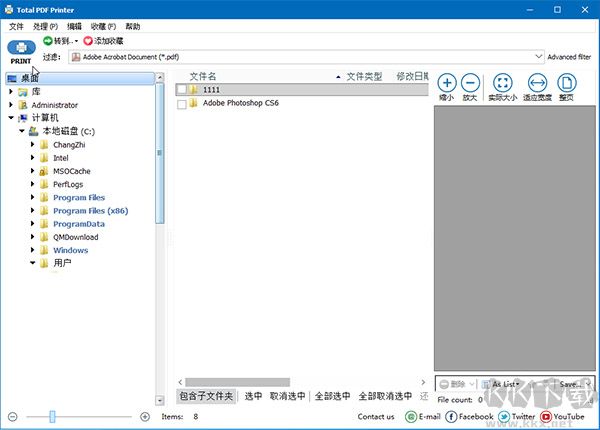Screen dimensions: 600x430
Task: Click the icon size slider handle
Action: [52, 417]
